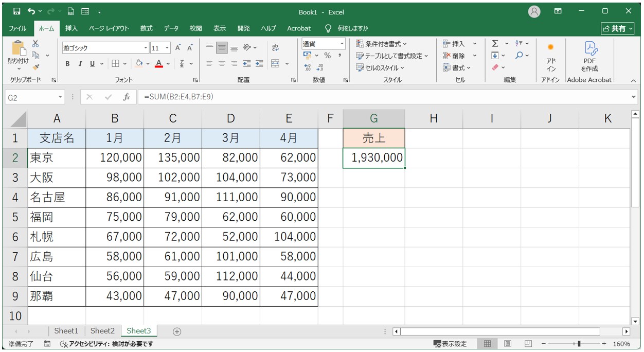Click the Clear eraser icon
The width and height of the screenshot is (644, 352).
tap(495, 67)
